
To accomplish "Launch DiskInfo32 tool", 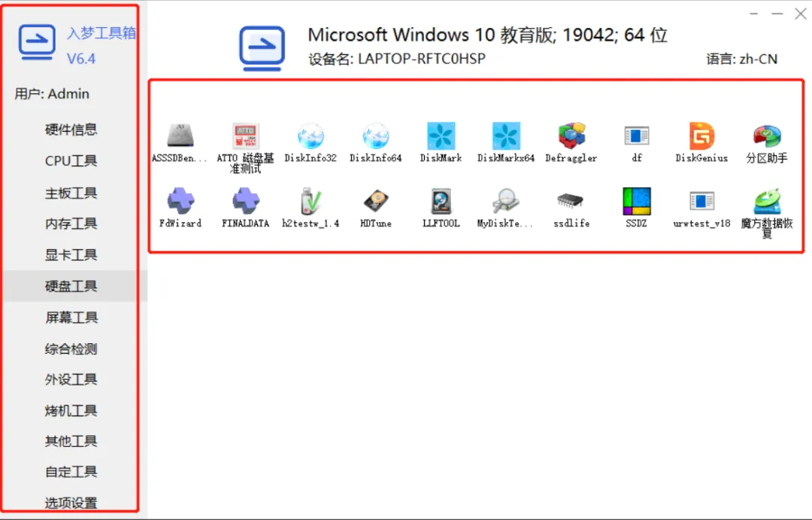I will click(x=311, y=136).
